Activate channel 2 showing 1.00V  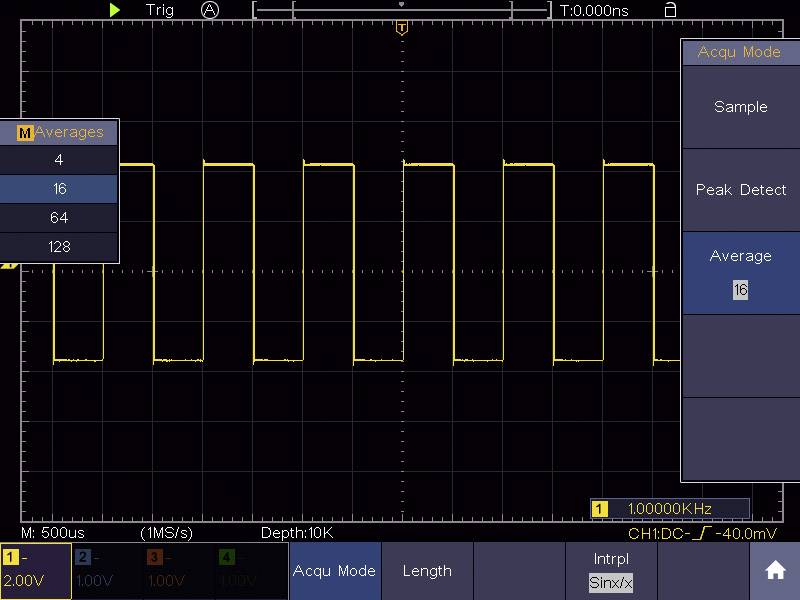coord(105,571)
